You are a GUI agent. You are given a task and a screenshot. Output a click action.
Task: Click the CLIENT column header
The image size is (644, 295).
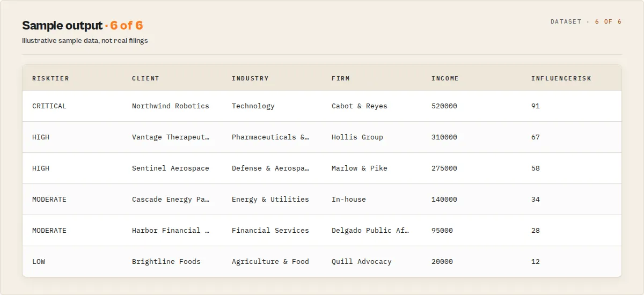click(145, 78)
